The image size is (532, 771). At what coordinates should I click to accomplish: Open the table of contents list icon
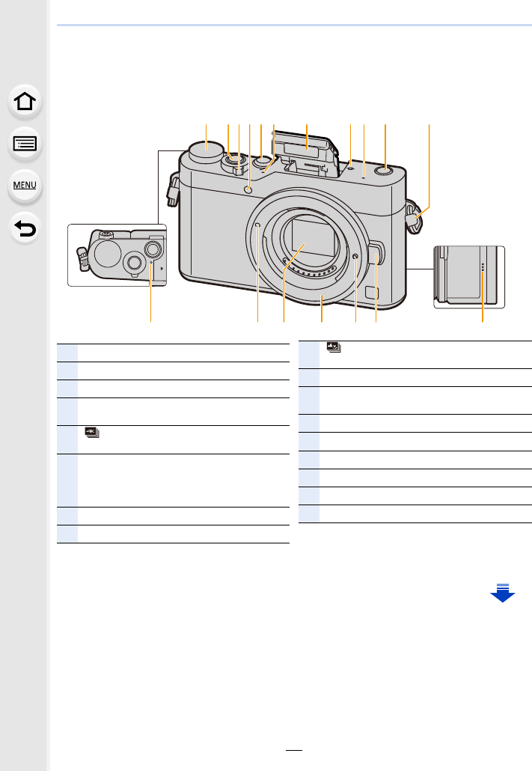[x=25, y=144]
